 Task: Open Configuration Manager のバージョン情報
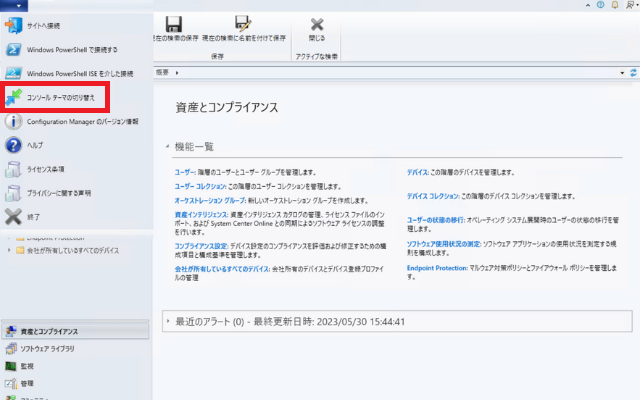point(88,121)
